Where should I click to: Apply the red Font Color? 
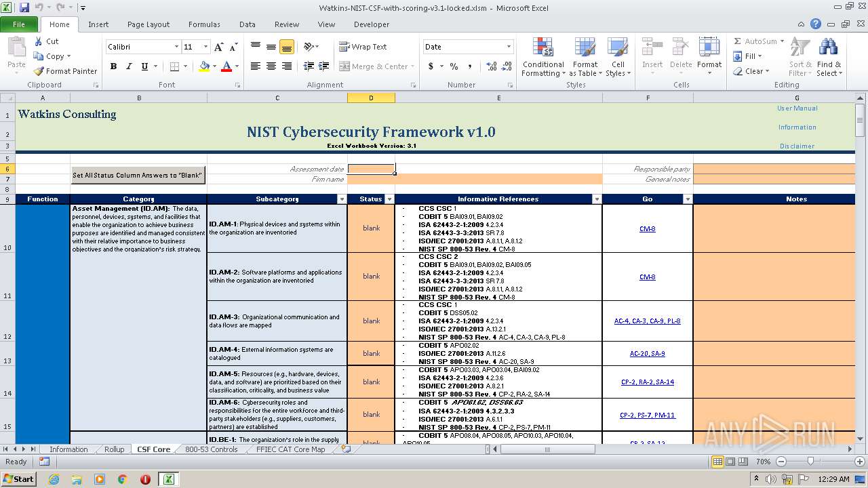click(226, 66)
